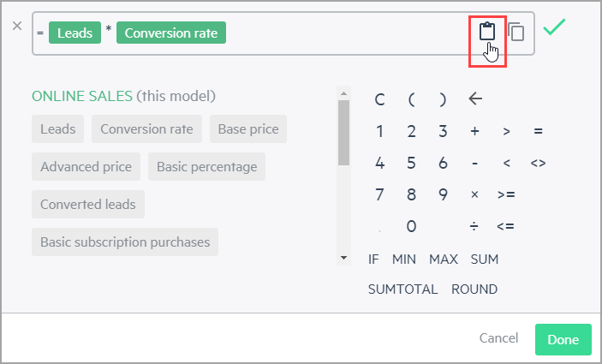Insert the multiply operator symbol
This screenshot has height=364, width=602.
(474, 194)
